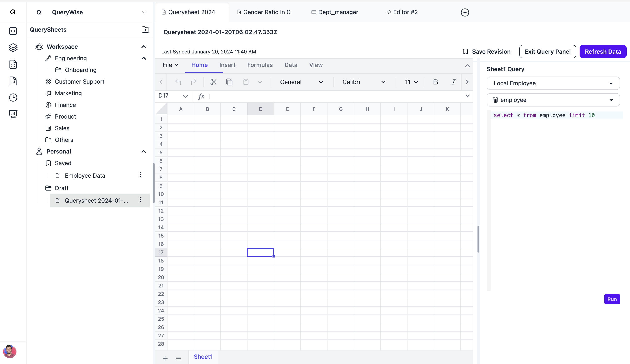Open the code editor sidebar icon

13,31
